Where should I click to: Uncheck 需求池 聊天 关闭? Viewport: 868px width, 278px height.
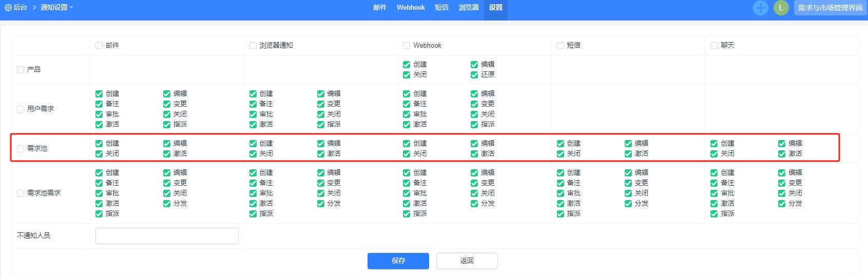714,154
